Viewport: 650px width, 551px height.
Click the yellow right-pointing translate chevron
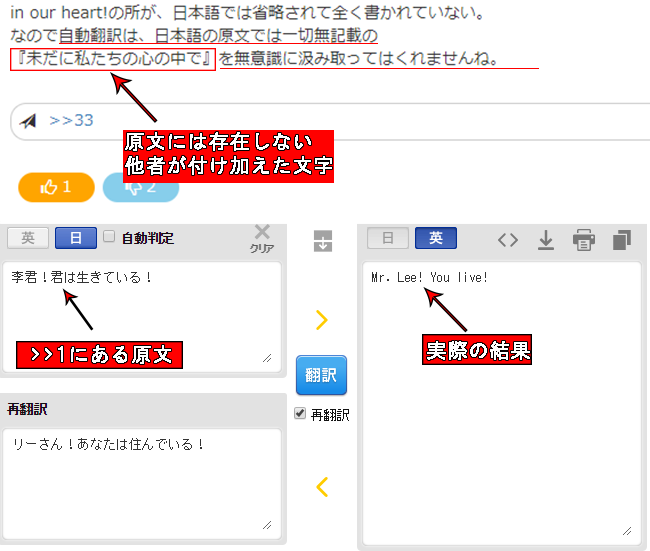coord(322,320)
